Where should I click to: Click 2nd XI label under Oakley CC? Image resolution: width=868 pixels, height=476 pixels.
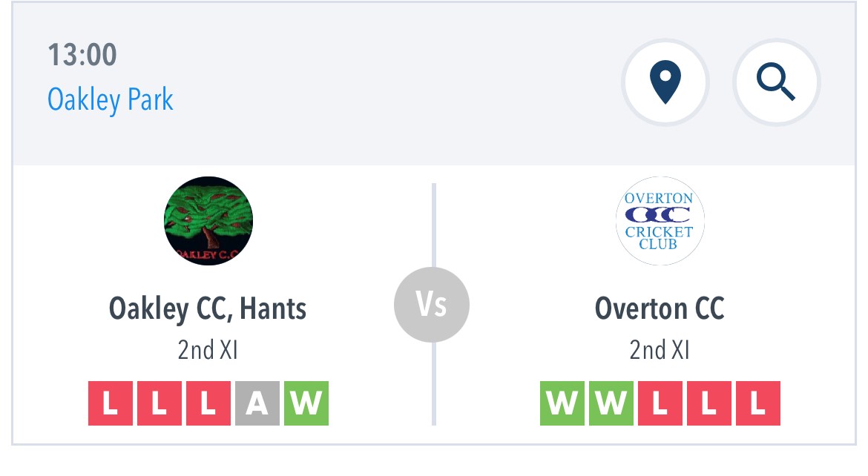208,350
